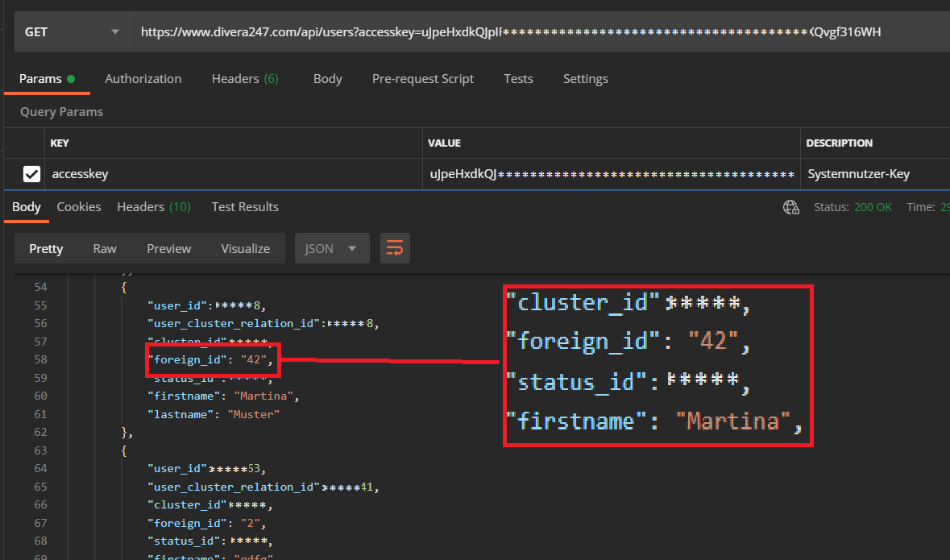Open the request Headers (6) tab
950x560 pixels.
coord(244,79)
